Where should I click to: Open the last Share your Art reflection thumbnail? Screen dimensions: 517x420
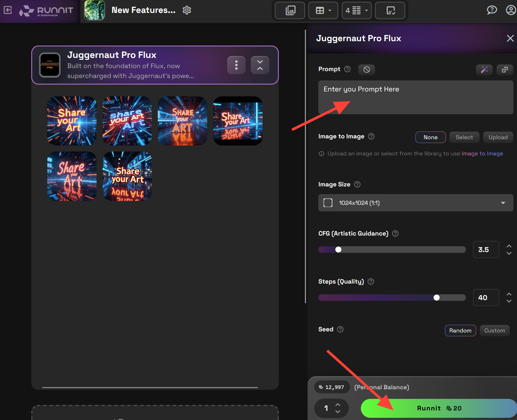click(x=127, y=176)
